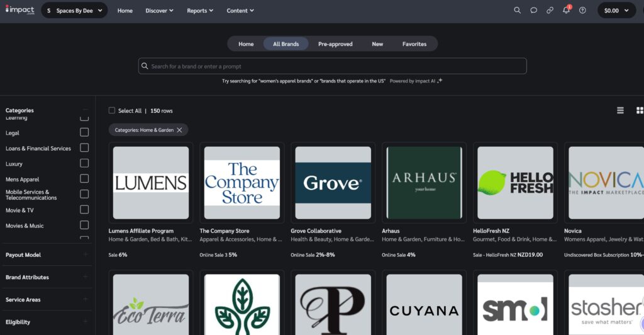The width and height of the screenshot is (644, 335).
Task: Check the Mens Apparel checkbox
Action: tap(84, 178)
